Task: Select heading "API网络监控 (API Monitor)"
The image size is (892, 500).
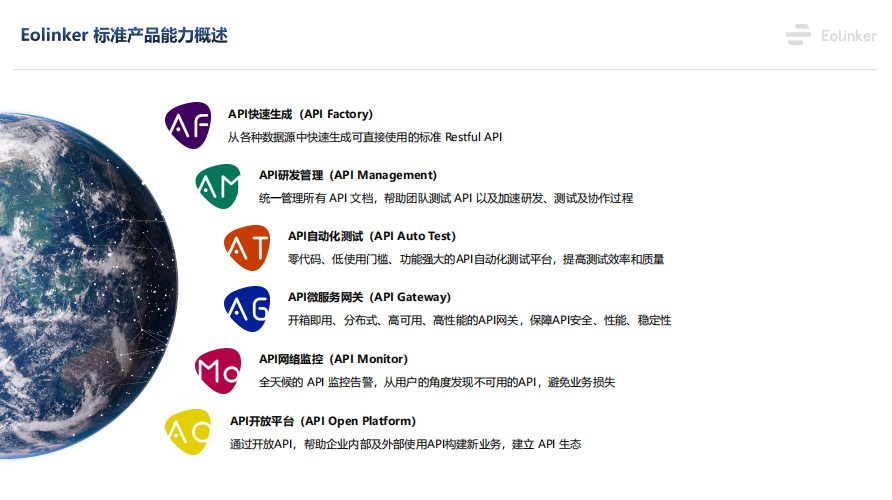Action: tap(333, 359)
